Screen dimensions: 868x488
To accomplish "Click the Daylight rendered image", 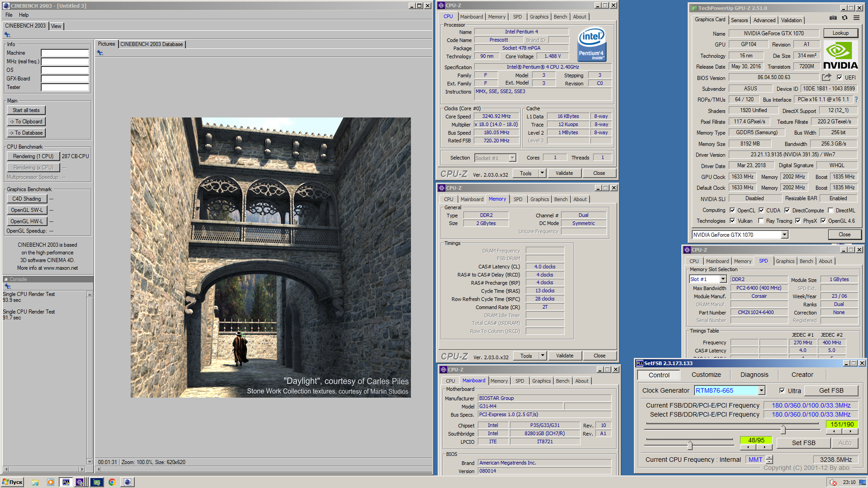I will coord(271,258).
